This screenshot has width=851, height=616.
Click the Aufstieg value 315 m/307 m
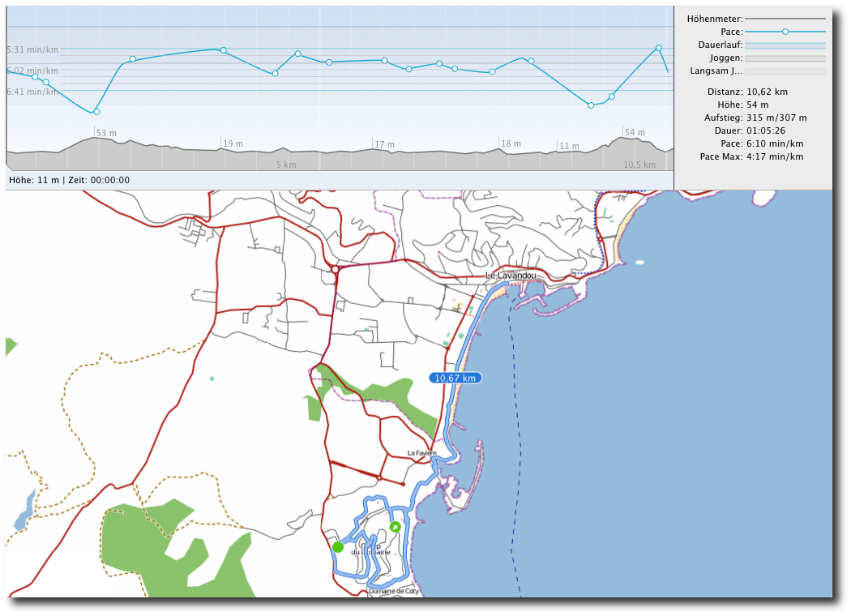(776, 118)
